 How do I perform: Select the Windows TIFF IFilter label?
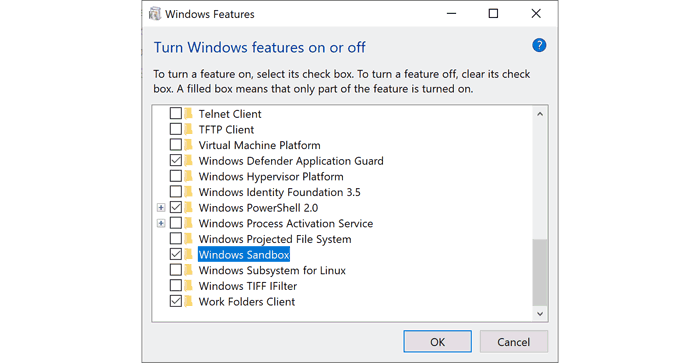tap(248, 286)
